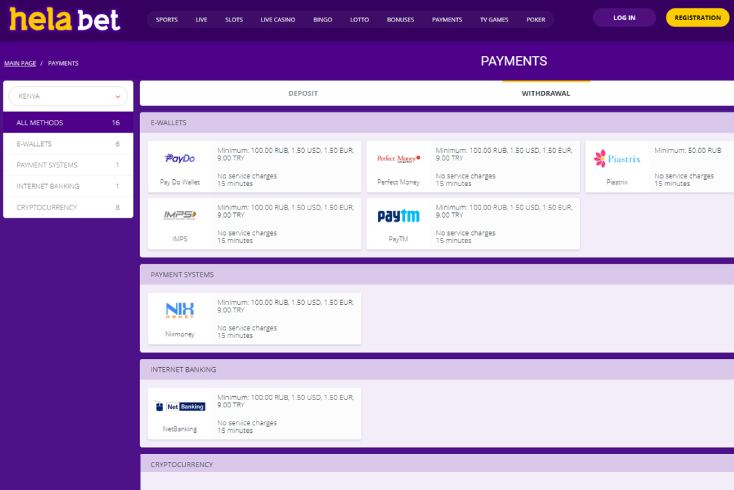This screenshot has width=734, height=490.
Task: Open TV Games menu item
Action: click(x=494, y=20)
